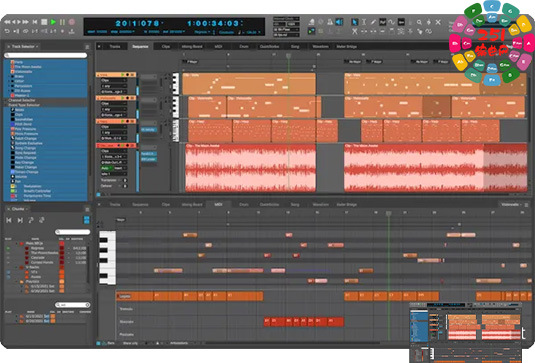Click the Fast Forward transport button
535x363 pixels.
(25, 22)
